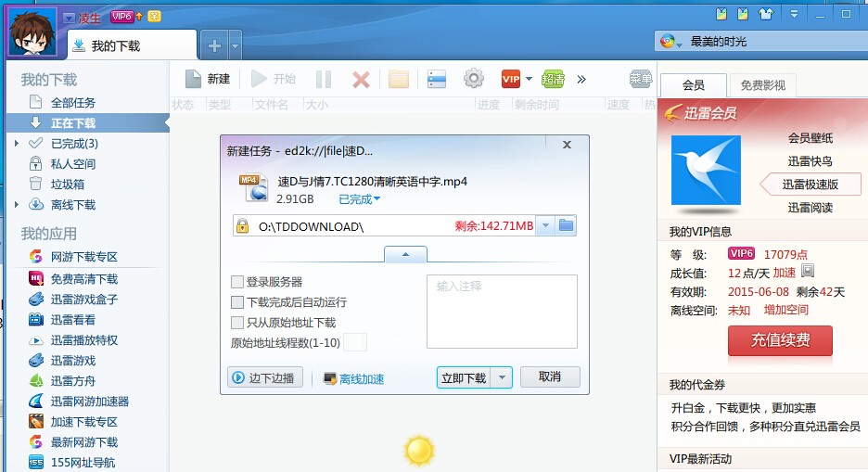The width and height of the screenshot is (868, 472).
Task: Select 正在下载 in sidebar
Action: (x=73, y=122)
